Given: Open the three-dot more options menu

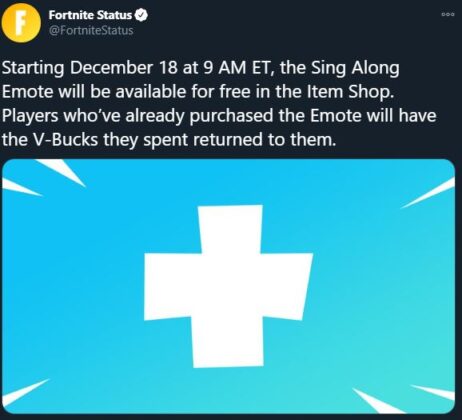Looking at the screenshot, I should [448, 14].
